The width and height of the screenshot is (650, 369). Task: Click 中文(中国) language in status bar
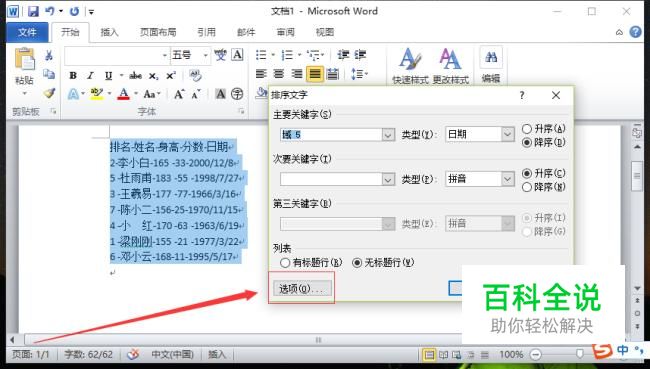pos(172,354)
